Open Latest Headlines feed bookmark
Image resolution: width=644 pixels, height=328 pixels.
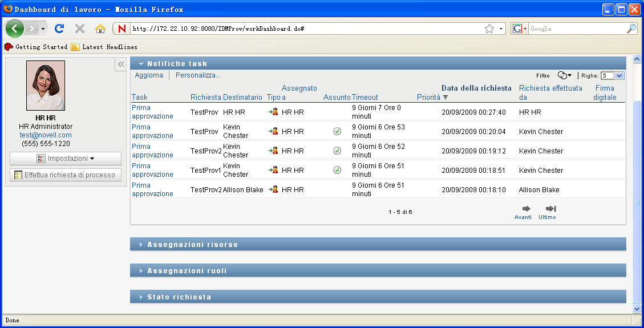point(104,47)
